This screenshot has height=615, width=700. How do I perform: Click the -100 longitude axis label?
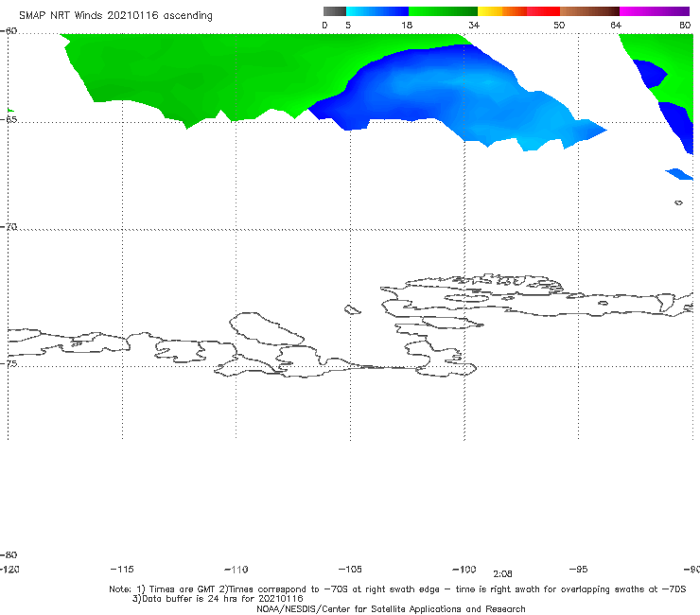tap(464, 569)
